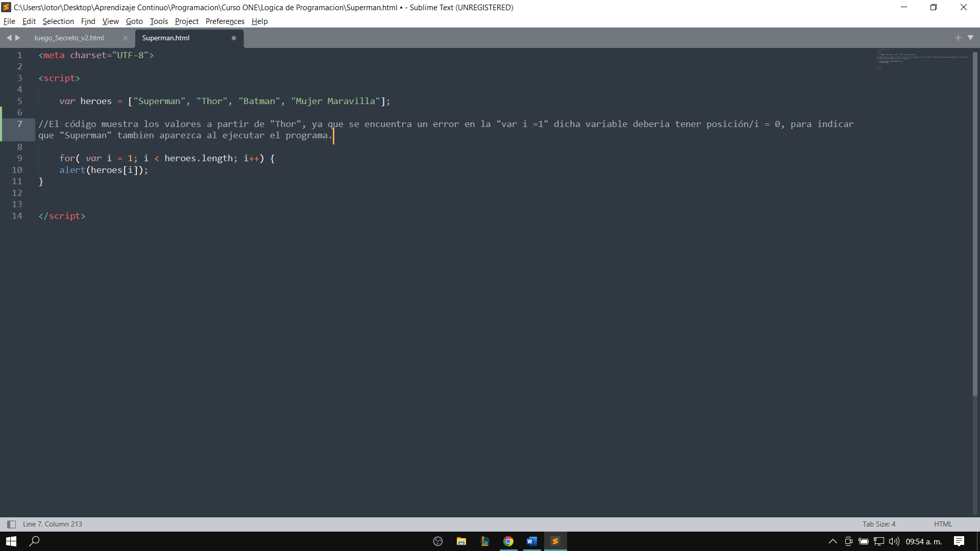Close the Juego_Secreto_v2.html tab
The width and height of the screenshot is (980, 551).
click(125, 38)
